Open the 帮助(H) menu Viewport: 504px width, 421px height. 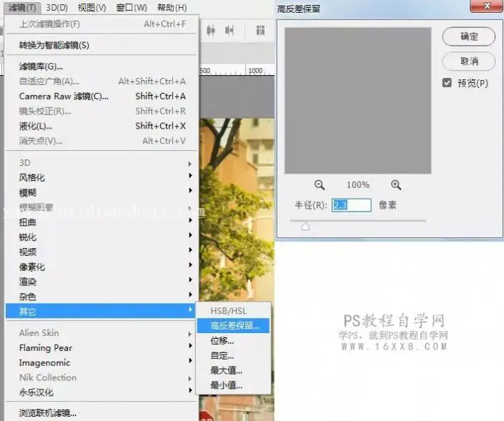pos(172,7)
